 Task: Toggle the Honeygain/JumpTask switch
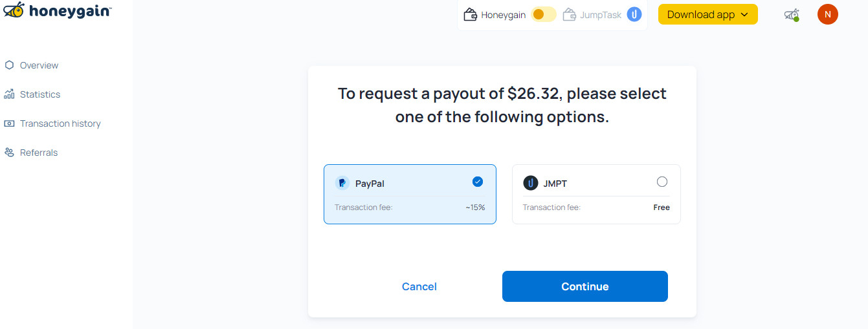pos(543,14)
